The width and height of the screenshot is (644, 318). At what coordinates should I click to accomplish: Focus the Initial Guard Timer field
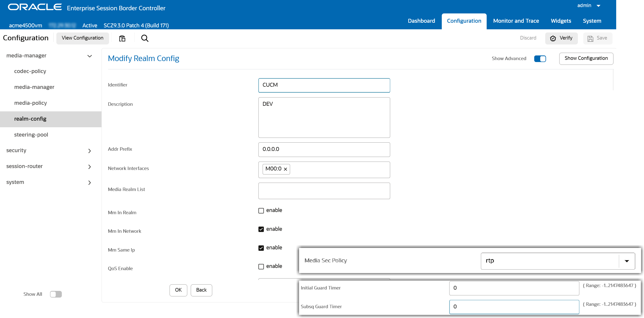pos(514,288)
